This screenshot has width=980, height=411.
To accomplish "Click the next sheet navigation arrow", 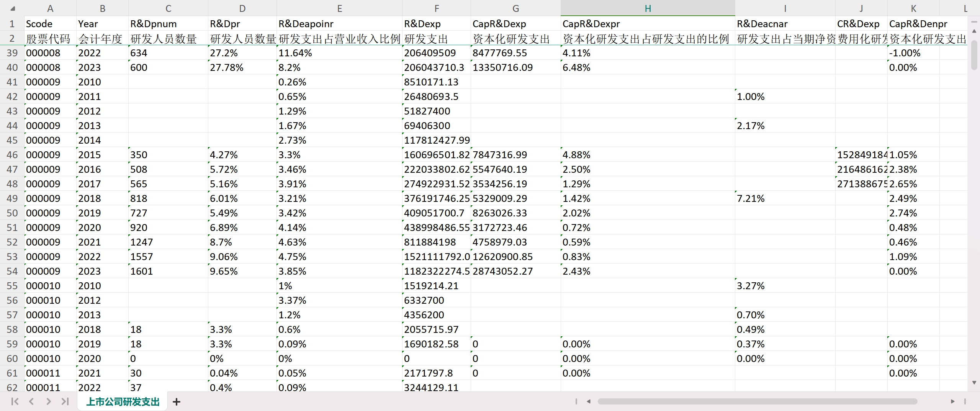I will [48, 401].
